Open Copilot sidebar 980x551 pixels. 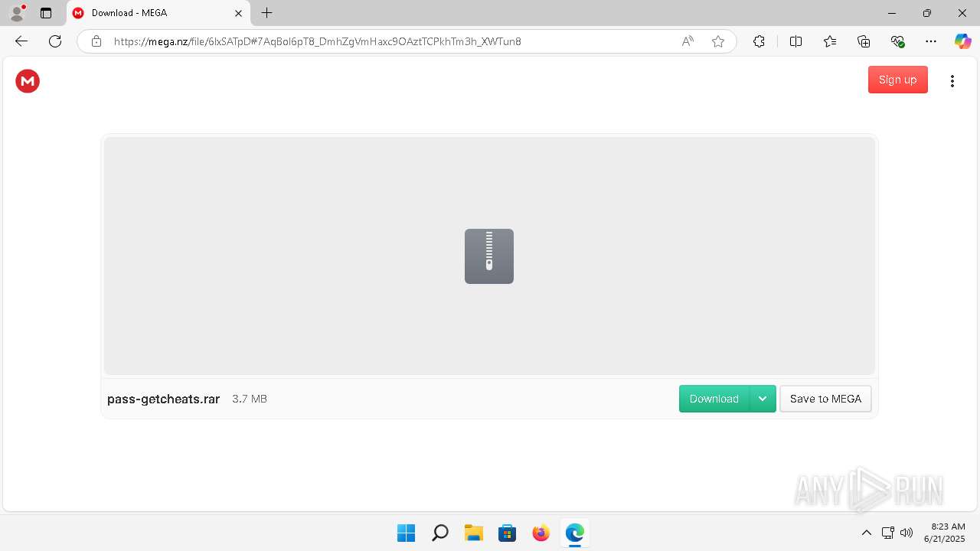[x=963, y=41]
